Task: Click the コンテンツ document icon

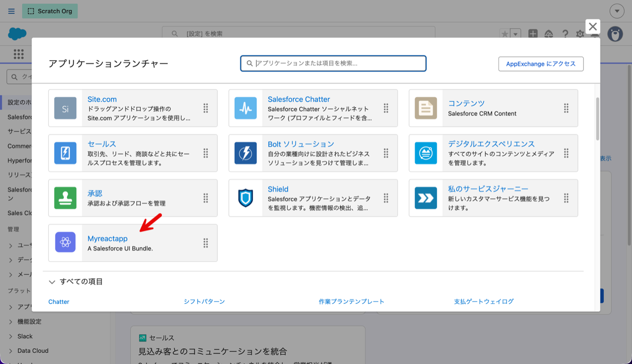Action: (426, 108)
